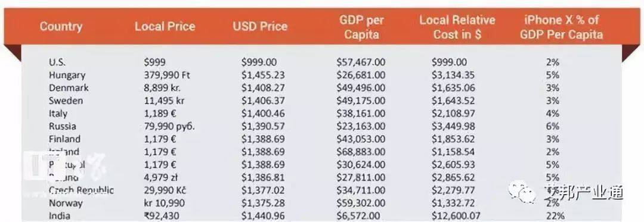
Task: Select the Hungary row country name
Action: click(67, 76)
